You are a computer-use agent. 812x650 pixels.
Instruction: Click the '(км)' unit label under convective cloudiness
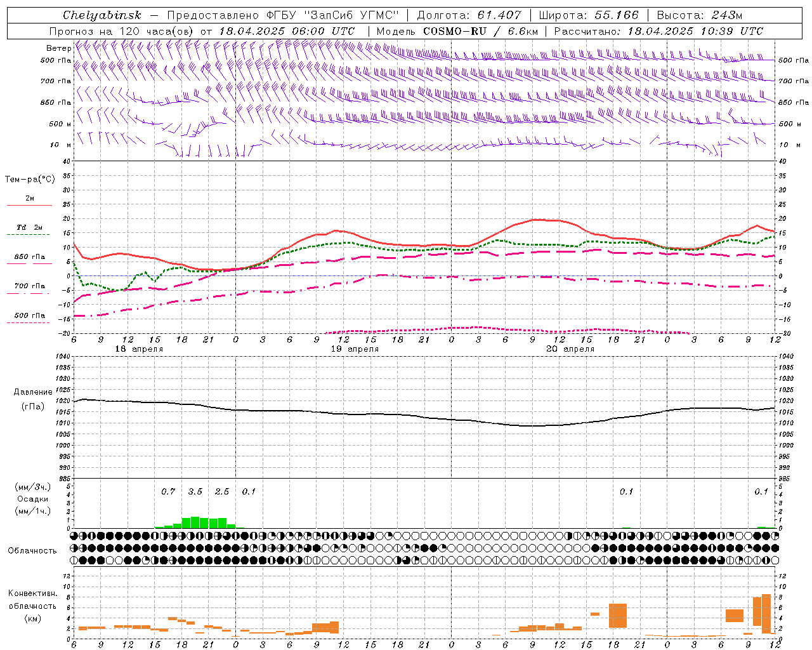(x=32, y=618)
